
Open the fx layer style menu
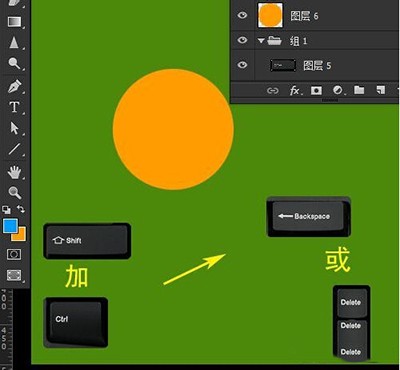click(294, 90)
